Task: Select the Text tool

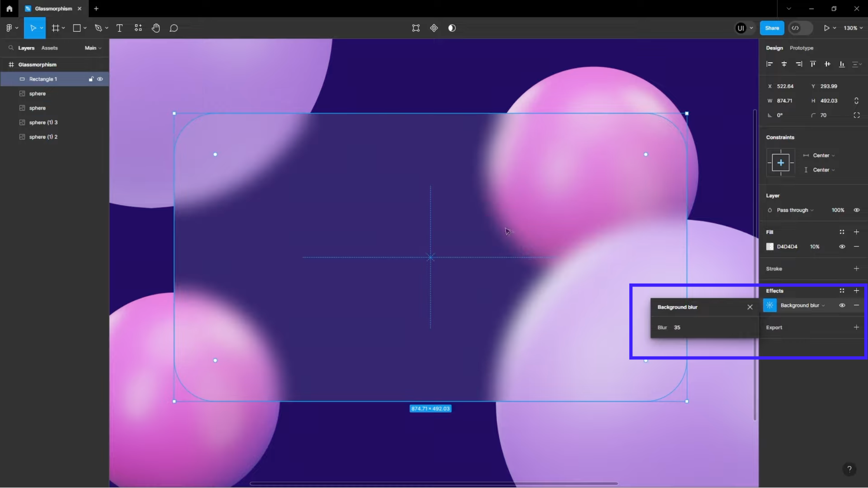Action: point(119,28)
